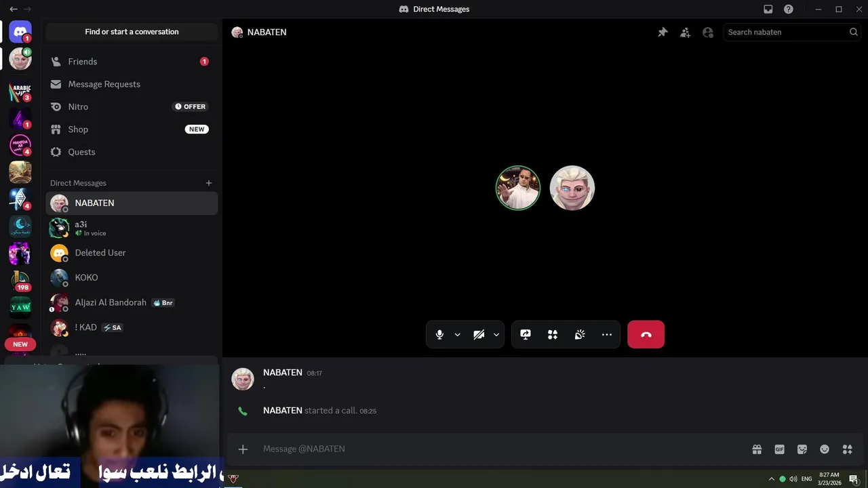The height and width of the screenshot is (488, 868).
Task: Go back with the left arrow
Action: (14, 9)
